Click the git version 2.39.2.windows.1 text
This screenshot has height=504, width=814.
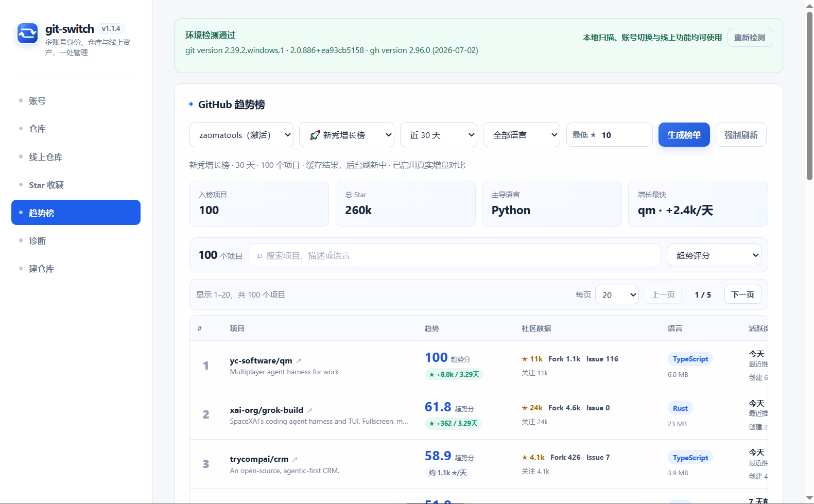click(x=235, y=50)
